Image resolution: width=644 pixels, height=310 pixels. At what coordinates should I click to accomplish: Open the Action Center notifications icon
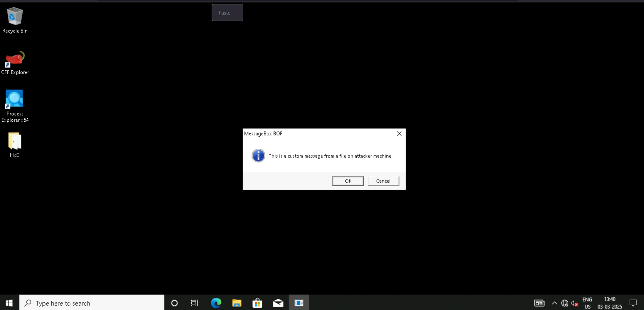(x=633, y=303)
